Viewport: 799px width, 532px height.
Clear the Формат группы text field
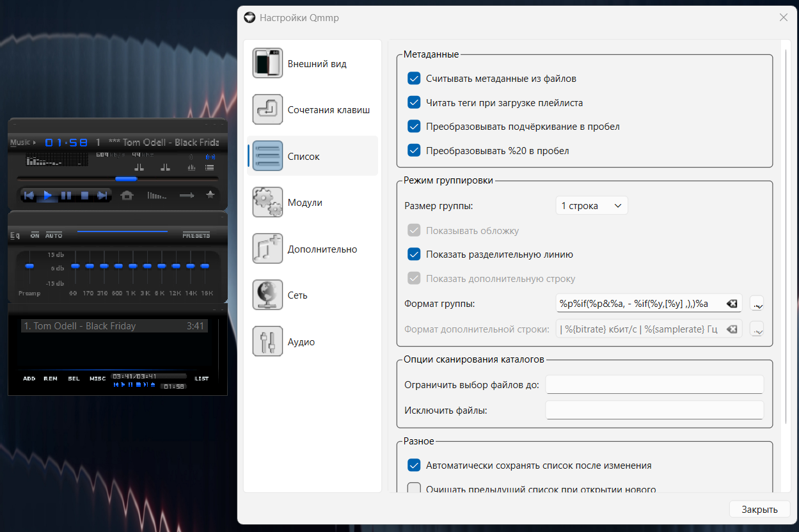(x=732, y=304)
